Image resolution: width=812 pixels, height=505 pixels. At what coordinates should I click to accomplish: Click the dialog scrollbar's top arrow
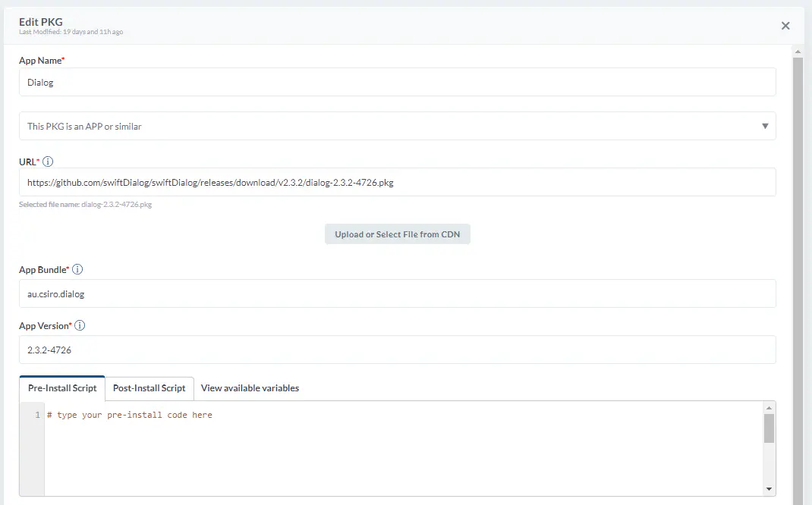pos(798,52)
